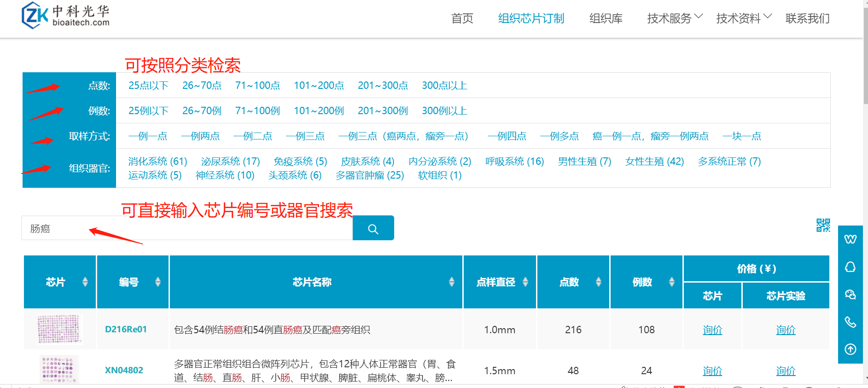Open 组织芯片订制 nav item

[531, 18]
